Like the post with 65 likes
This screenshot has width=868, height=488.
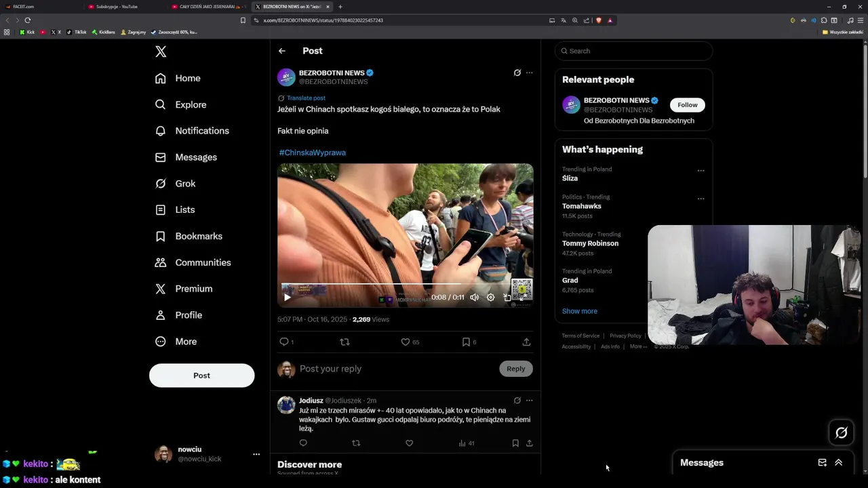click(410, 342)
